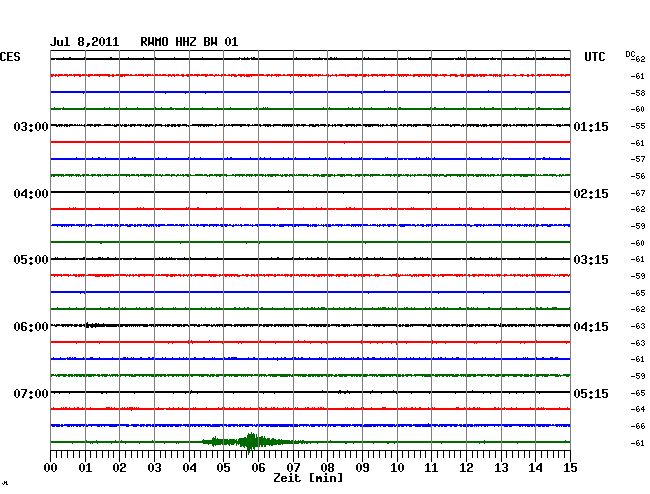
Task: Click the '07' minute axis label
Action: coord(293,468)
